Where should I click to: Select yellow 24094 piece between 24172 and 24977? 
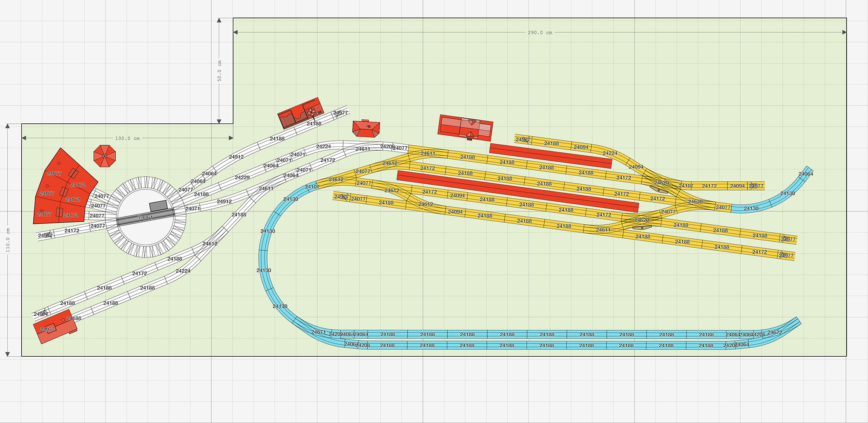(x=737, y=186)
